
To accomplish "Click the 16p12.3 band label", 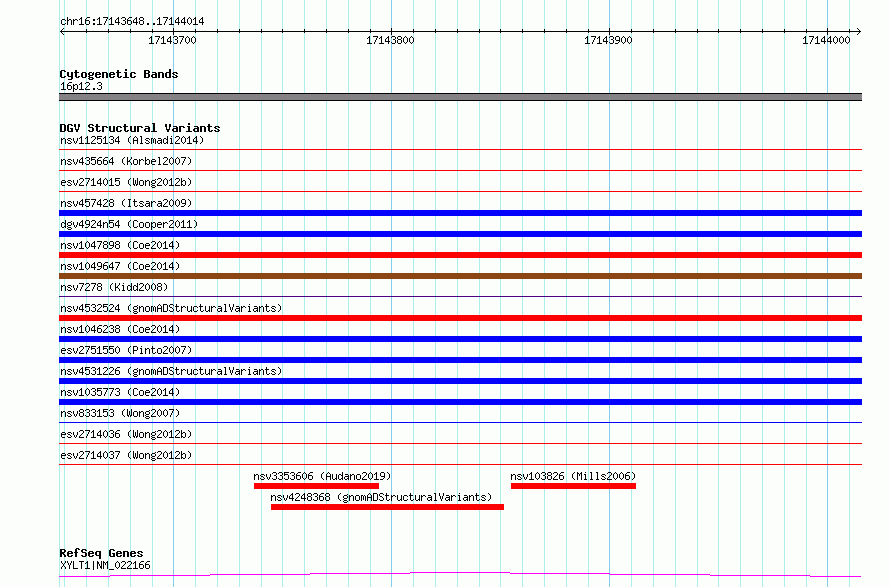I will [x=81, y=86].
